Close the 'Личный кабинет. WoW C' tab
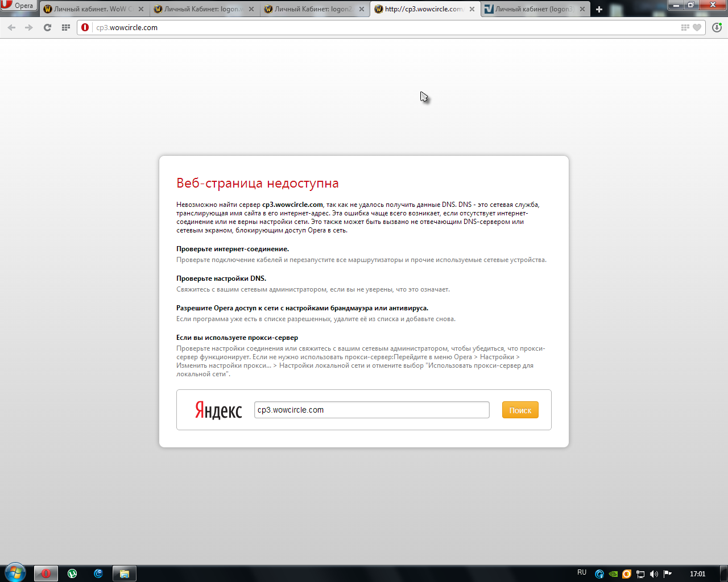This screenshot has width=728, height=582. click(x=140, y=9)
